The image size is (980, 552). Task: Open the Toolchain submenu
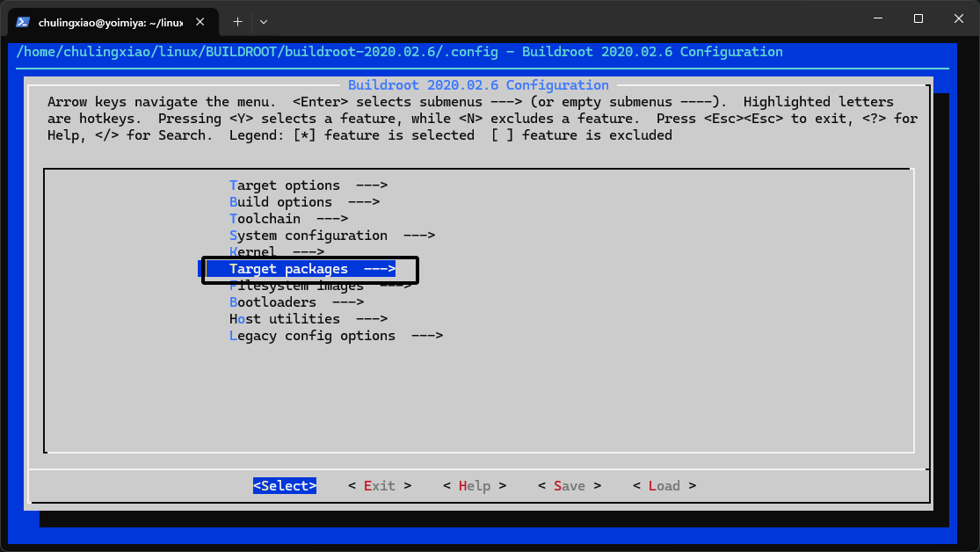pos(289,219)
